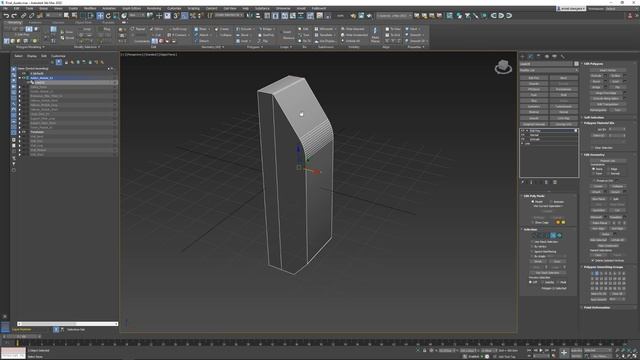This screenshot has width=640, height=360.
Task: Activate the Select and Move tool
Action: (100, 16)
